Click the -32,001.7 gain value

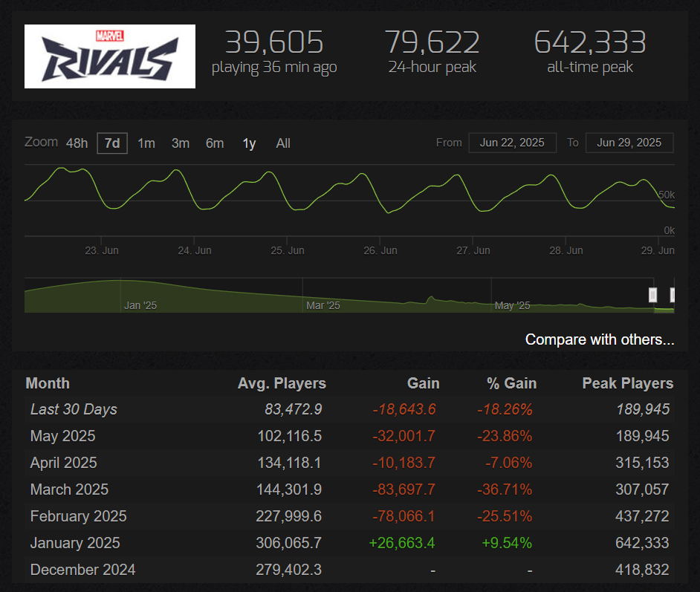point(404,436)
